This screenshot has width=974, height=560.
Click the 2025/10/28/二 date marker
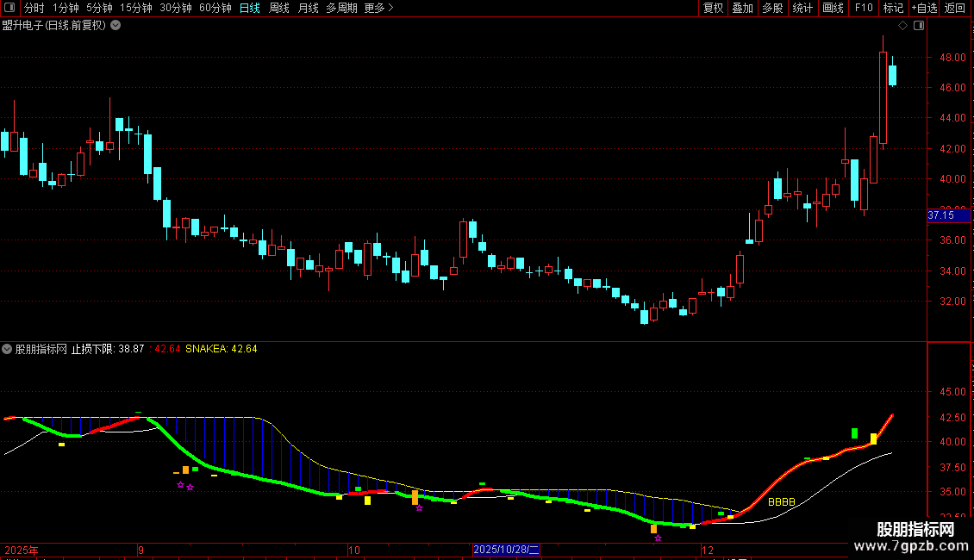[x=506, y=550]
